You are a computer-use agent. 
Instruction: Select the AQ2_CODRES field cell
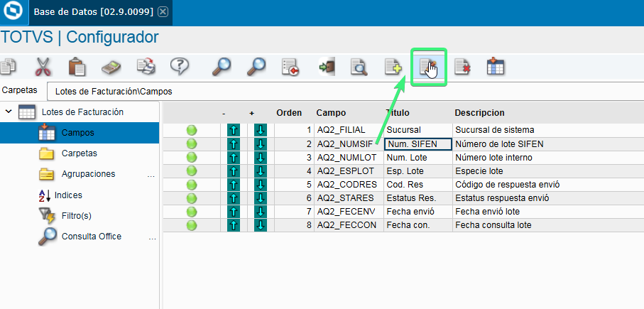(x=349, y=185)
